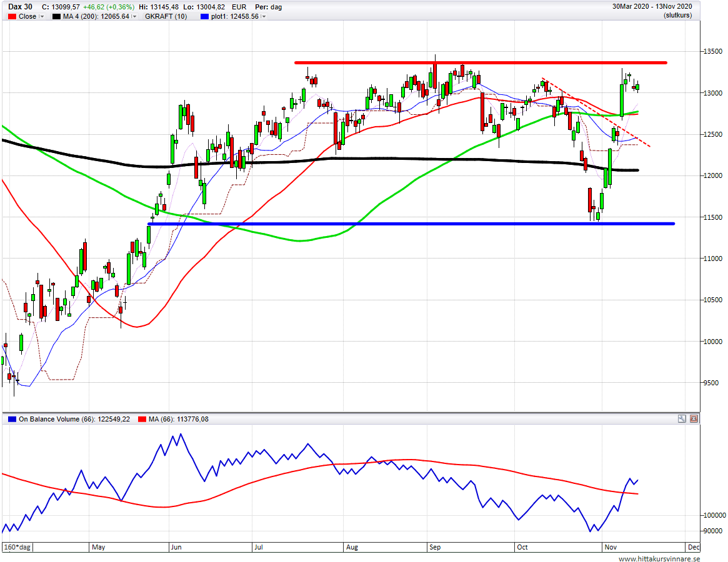Click the Oct label on time axis
The width and height of the screenshot is (728, 562).
coord(522,547)
